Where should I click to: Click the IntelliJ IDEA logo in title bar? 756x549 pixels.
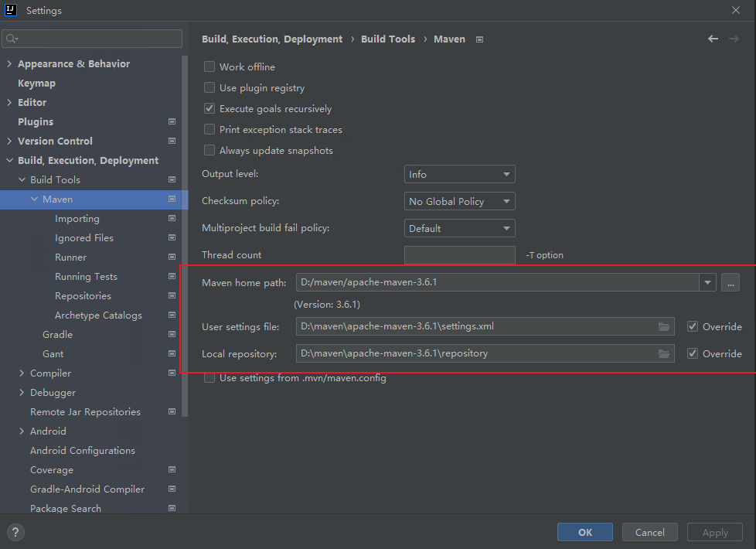[11, 10]
